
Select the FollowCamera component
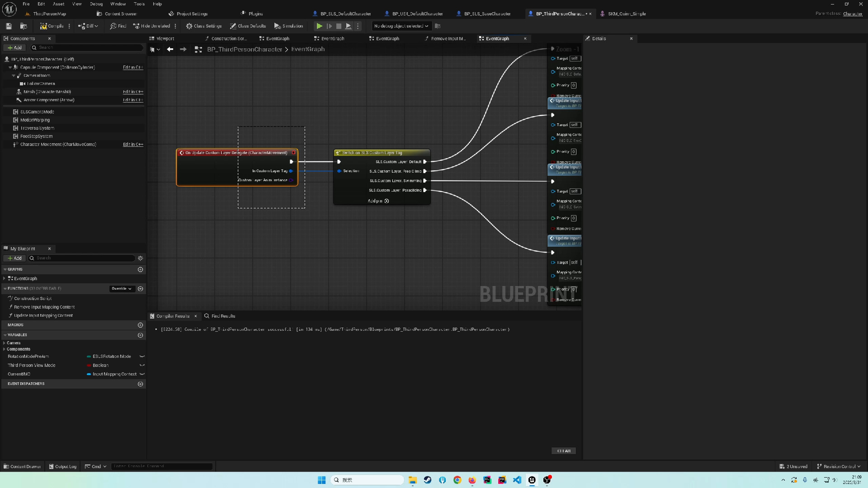(x=41, y=84)
